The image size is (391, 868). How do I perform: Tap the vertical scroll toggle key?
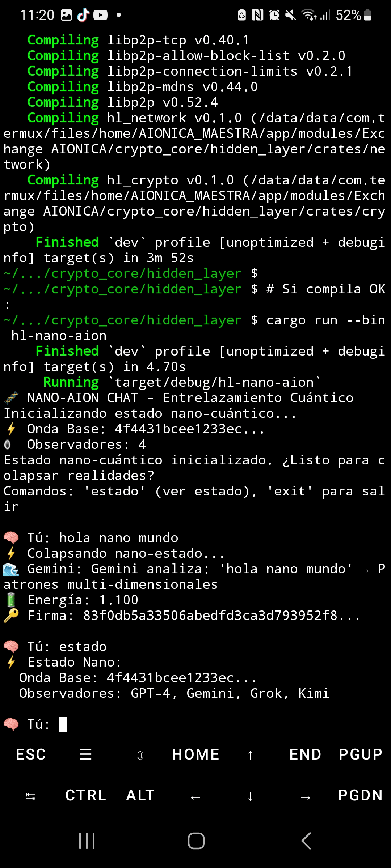pos(140,755)
